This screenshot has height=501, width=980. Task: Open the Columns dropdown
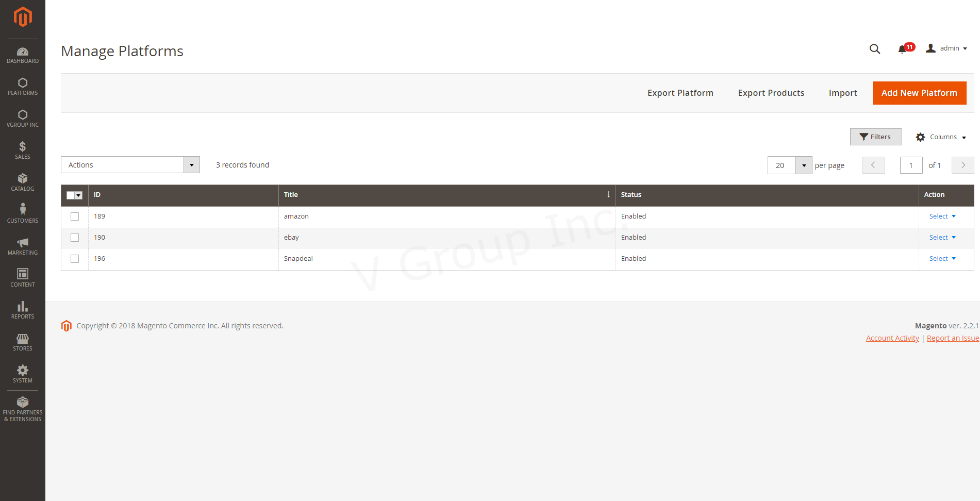(x=941, y=137)
